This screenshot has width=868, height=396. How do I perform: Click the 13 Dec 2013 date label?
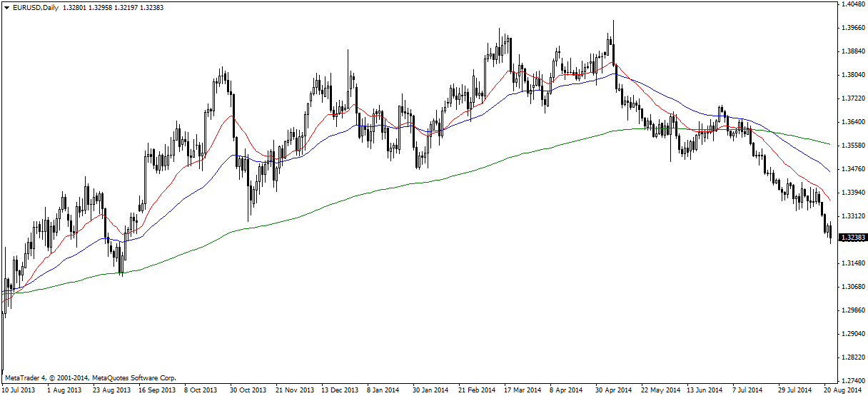340,390
